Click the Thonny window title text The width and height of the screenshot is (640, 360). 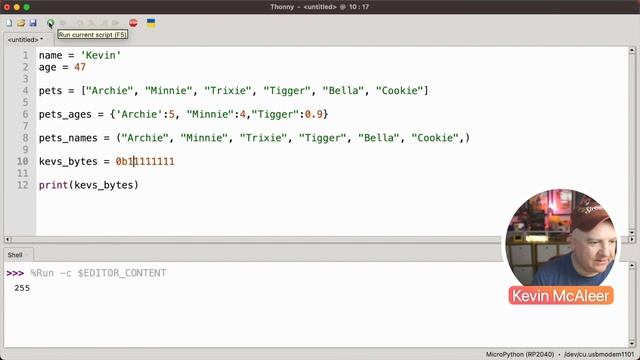point(320,7)
